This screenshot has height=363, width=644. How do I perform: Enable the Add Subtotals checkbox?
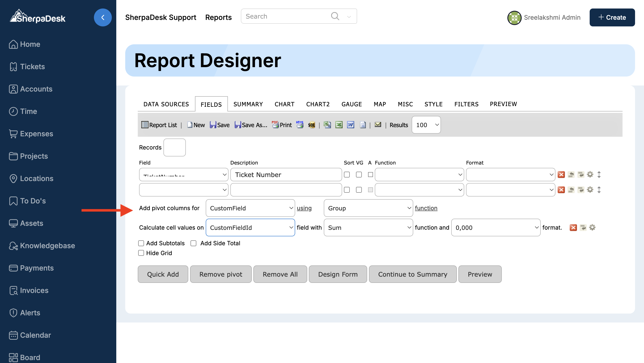(141, 243)
